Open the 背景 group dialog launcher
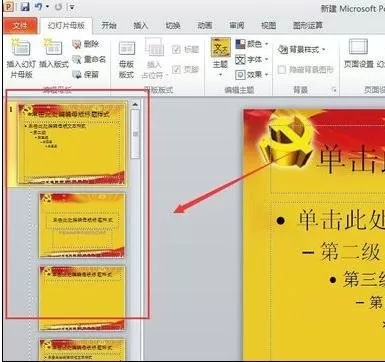 point(334,90)
